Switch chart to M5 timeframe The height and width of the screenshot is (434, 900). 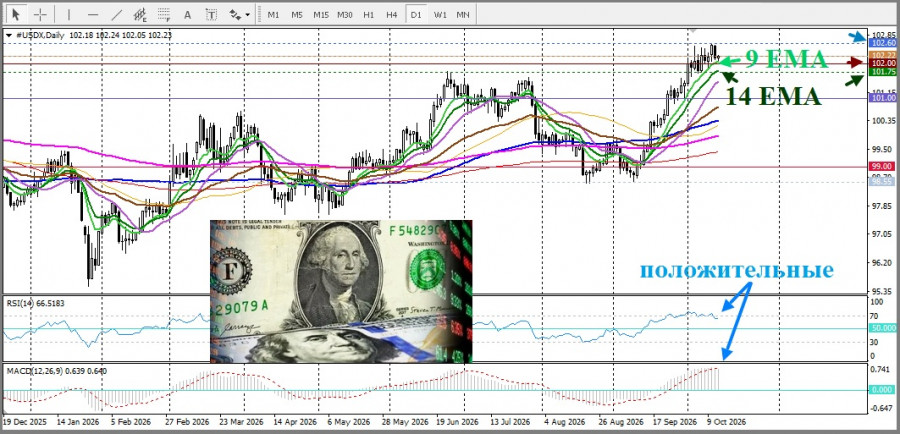point(296,15)
